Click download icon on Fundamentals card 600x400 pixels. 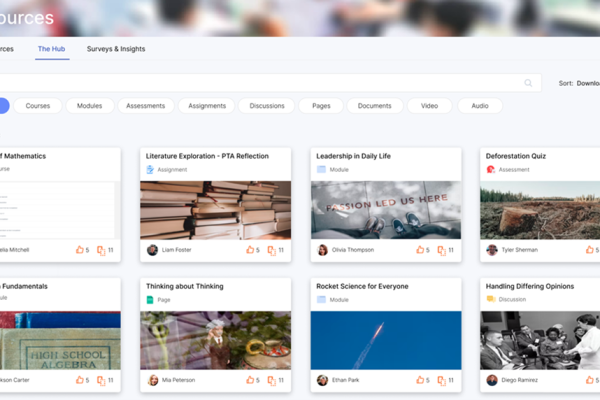(x=101, y=380)
